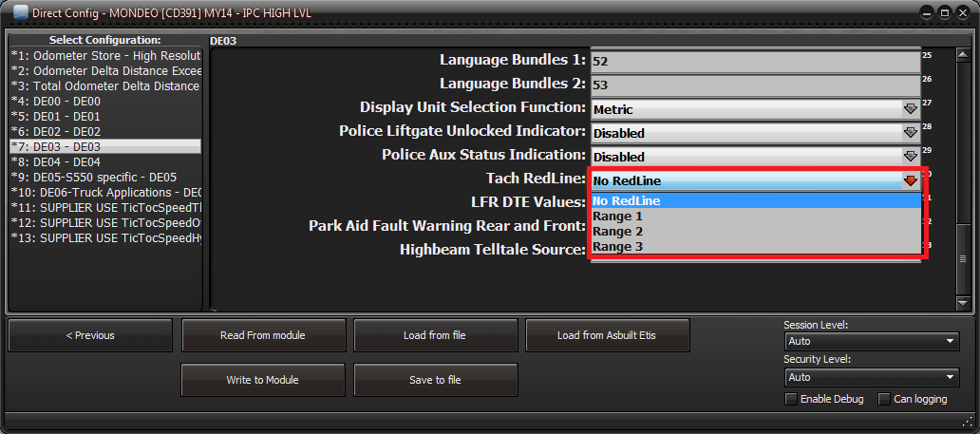The image size is (980, 434).
Task: Click the Write to Module button
Action: (x=262, y=380)
